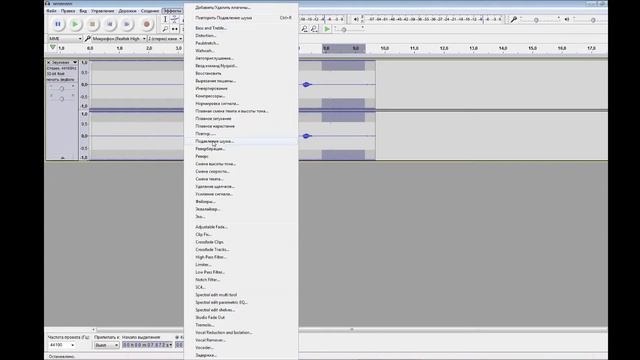Image resolution: width=640 pixels, height=360 pixels.
Task: Open the Вид menu
Action: click(83, 11)
